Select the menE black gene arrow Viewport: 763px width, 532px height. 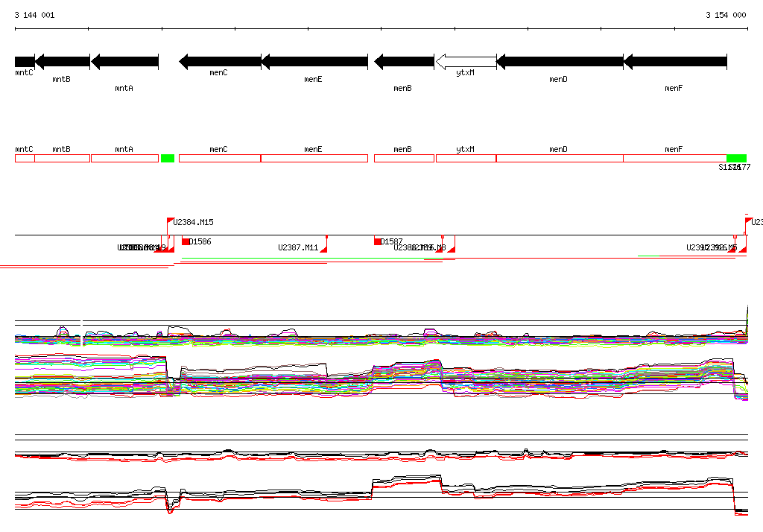pos(314,61)
